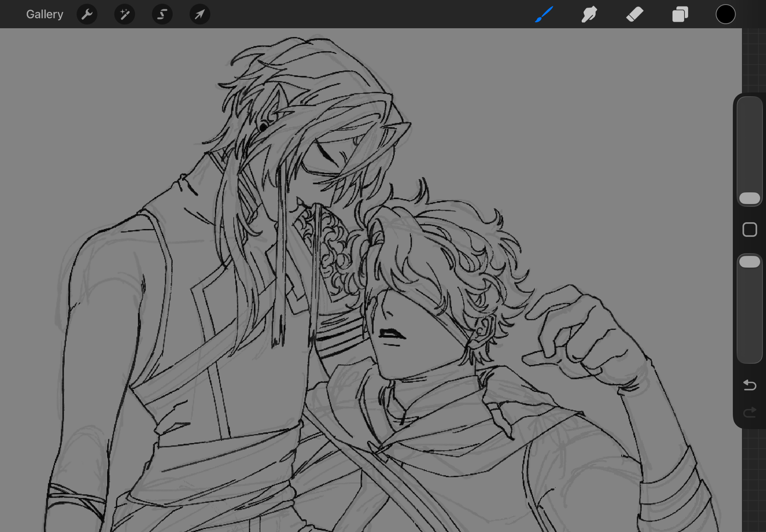Activate the Selection tool

[x=162, y=15]
